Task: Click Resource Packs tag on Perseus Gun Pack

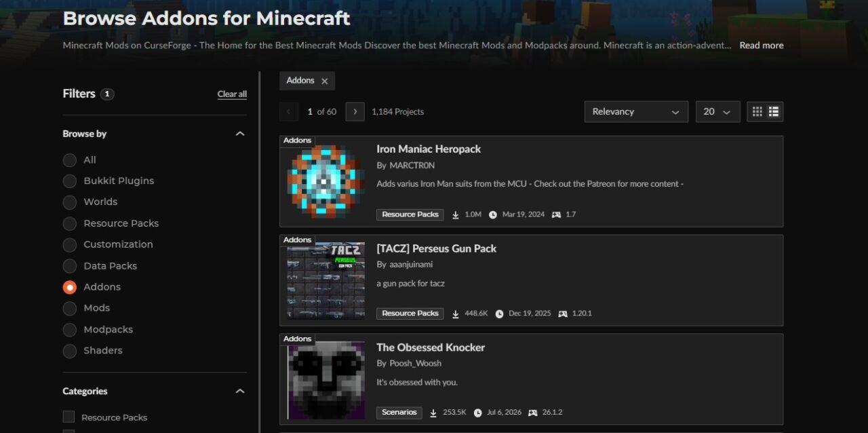Action: pos(410,314)
